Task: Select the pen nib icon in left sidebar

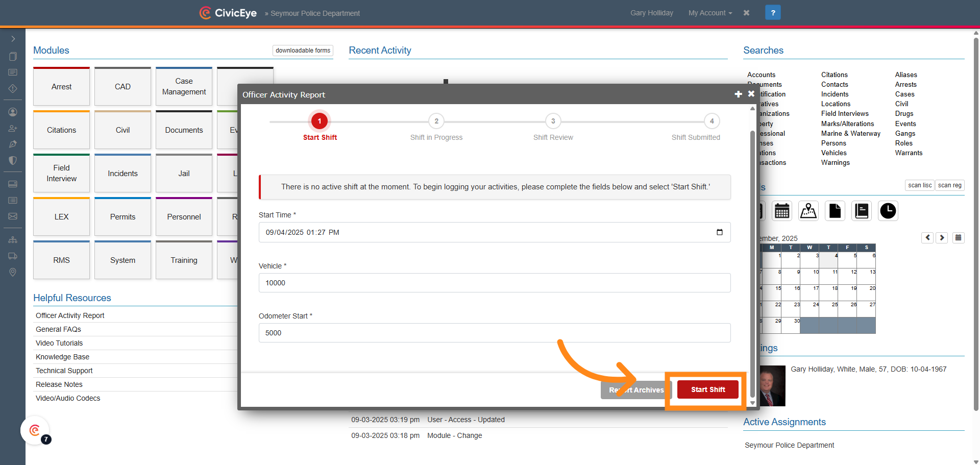Action: pos(13,144)
